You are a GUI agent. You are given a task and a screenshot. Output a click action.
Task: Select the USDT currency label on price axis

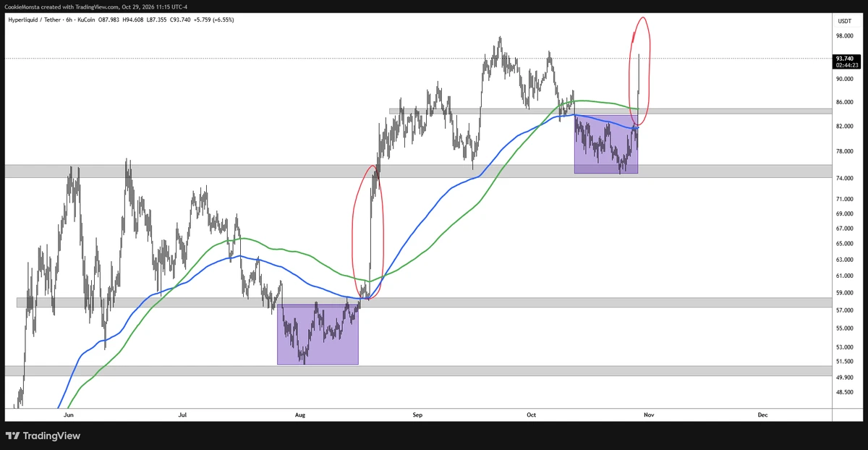[844, 21]
